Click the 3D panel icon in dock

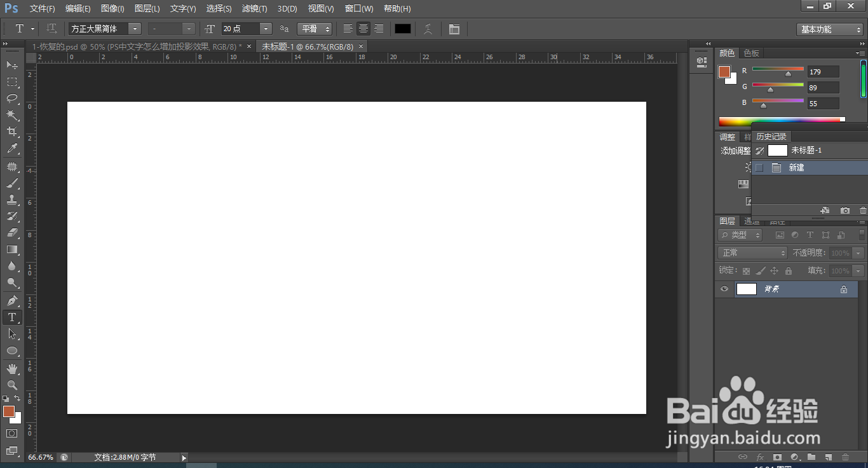tap(702, 62)
